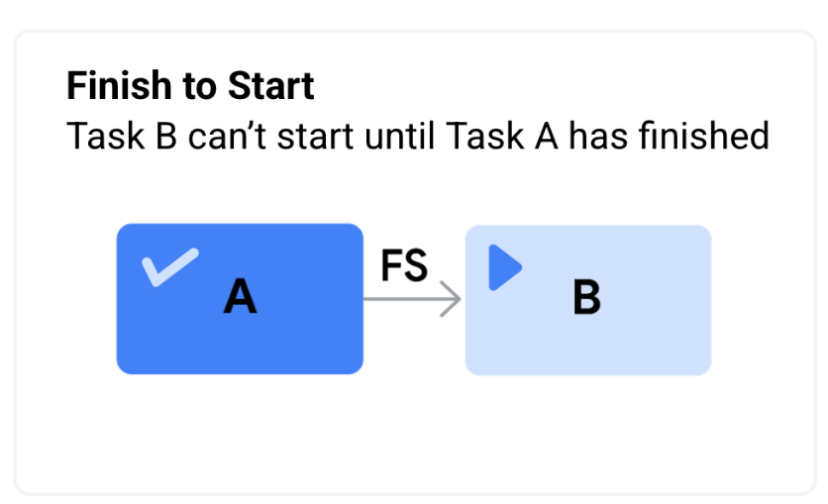Click 'can't start' in the description

click(259, 136)
